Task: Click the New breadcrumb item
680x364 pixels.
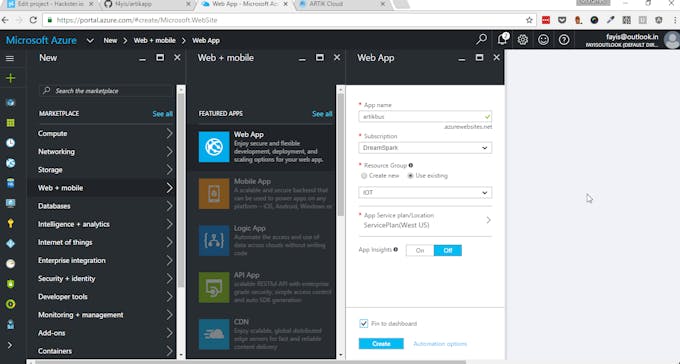Action: [x=110, y=40]
